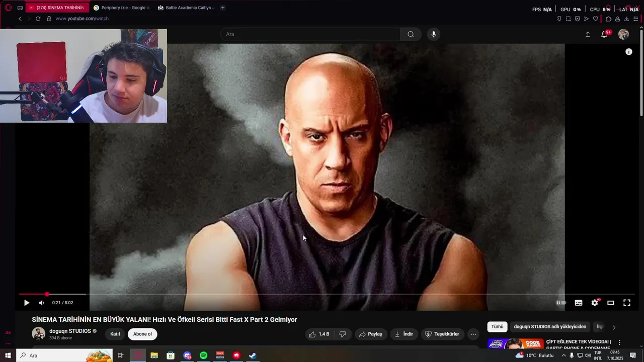Open the player settings gear
This screenshot has width=644, height=362.
(x=595, y=303)
